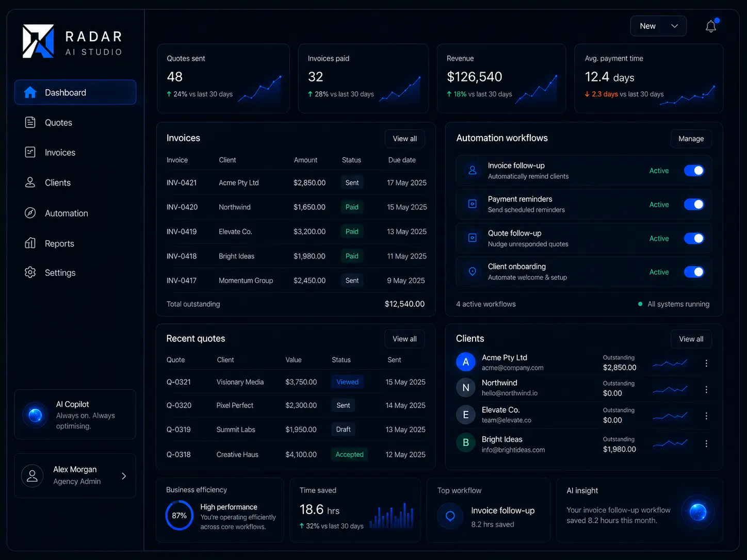Click the Invoice follow-up workflow person icon
The height and width of the screenshot is (560, 747).
tap(472, 170)
